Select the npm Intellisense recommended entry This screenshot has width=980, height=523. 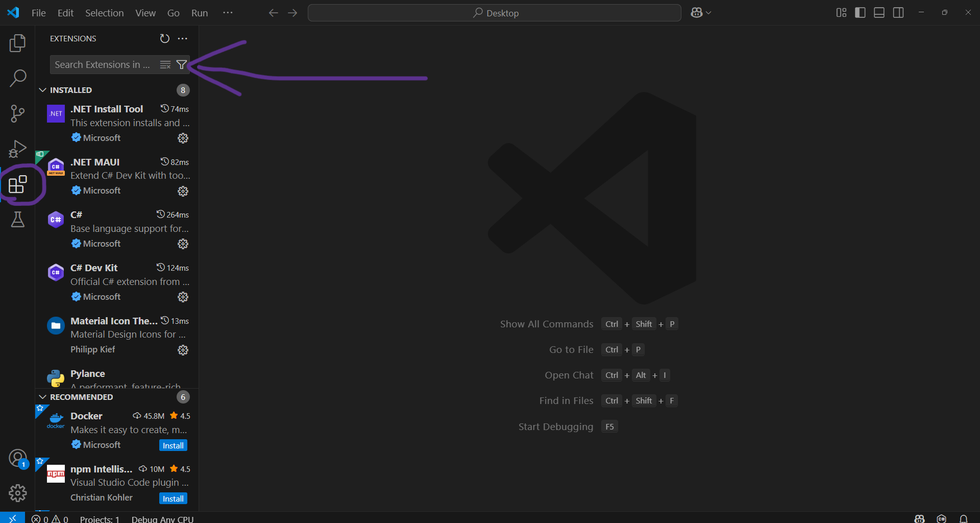[117, 483]
